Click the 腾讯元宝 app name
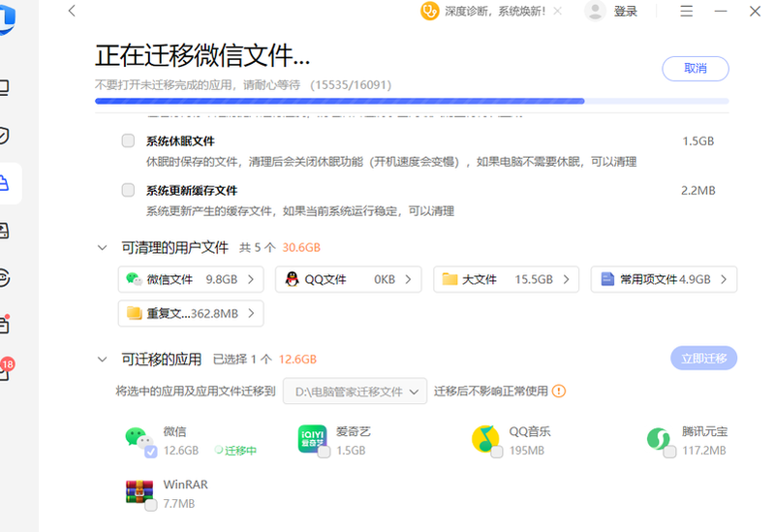Viewport: 774px width, 532px height. (705, 431)
